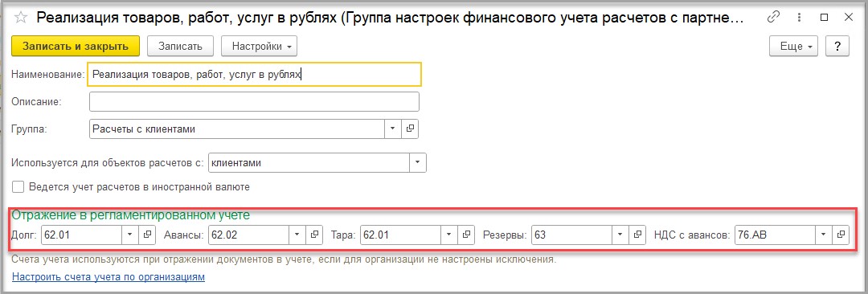Open the Настройки menu
The width and height of the screenshot is (868, 294).
tap(259, 46)
